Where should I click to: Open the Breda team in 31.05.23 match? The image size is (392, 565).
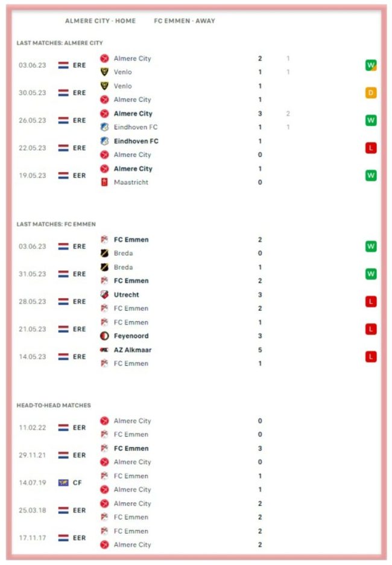123,267
